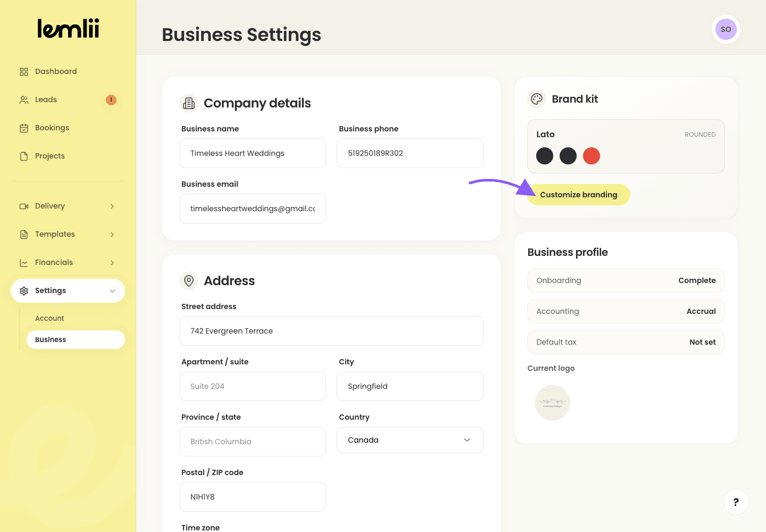Viewport: 766px width, 532px height.
Task: Click the Default tax Not set row
Action: pyautogui.click(x=626, y=342)
